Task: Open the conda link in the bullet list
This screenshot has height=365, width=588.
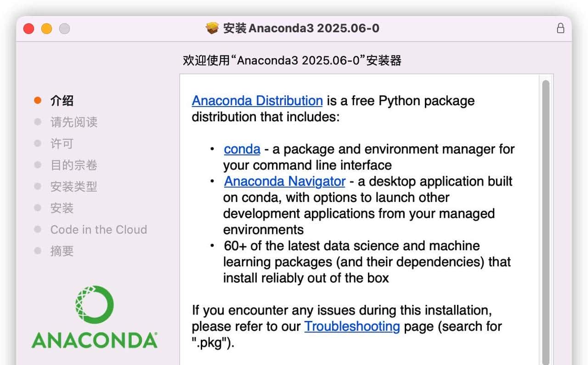Action: (x=242, y=149)
